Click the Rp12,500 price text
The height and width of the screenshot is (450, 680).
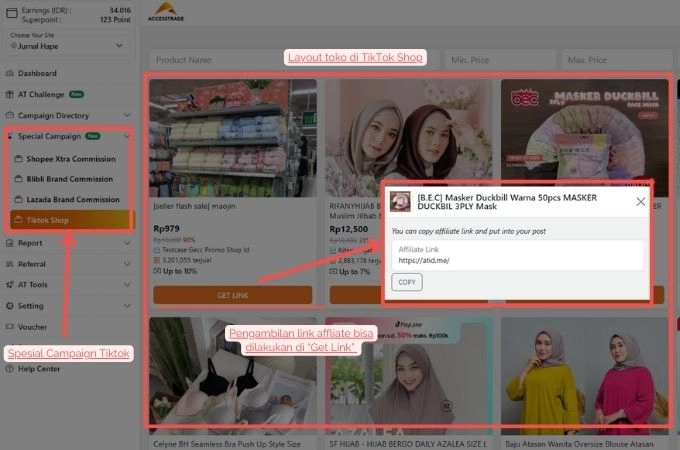(349, 228)
